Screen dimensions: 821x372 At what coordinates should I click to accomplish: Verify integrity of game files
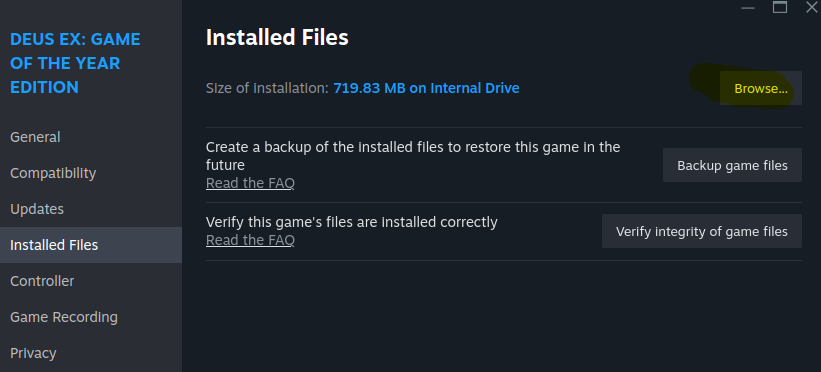[x=702, y=231]
